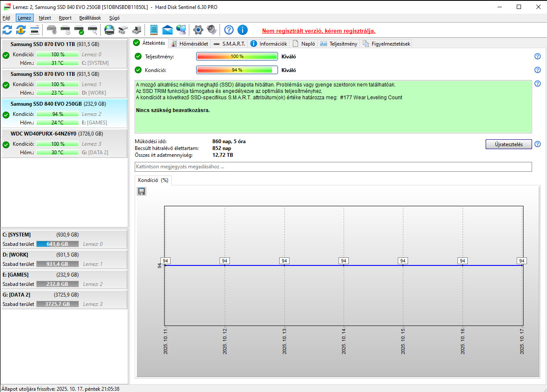The image size is (547, 392).
Task: Click the Nincs szükség beavatkozásra text
Action: pos(173,110)
